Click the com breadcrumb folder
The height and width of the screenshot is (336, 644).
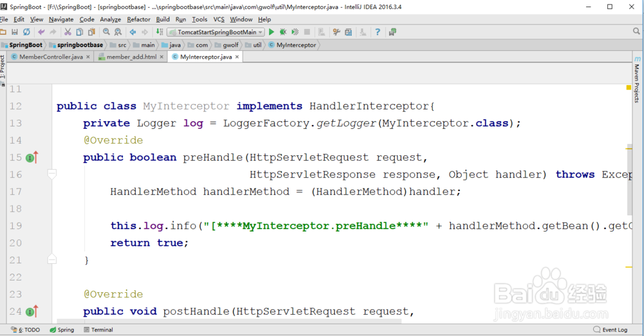(x=198, y=45)
